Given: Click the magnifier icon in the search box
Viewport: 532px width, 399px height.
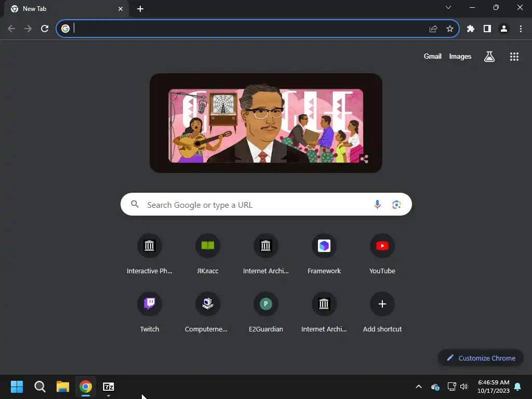Looking at the screenshot, I should [135, 204].
